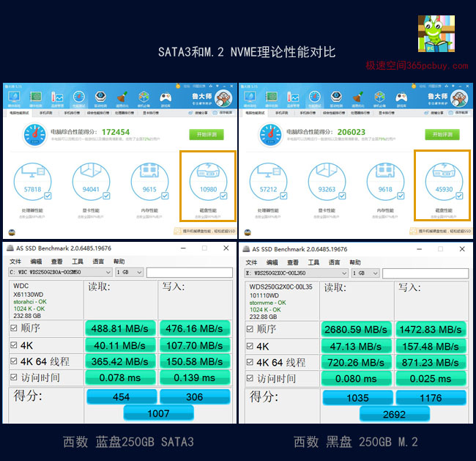Open the E: WDS250G2X0C drive dropdown
This screenshot has height=461, width=476.
tap(297, 273)
